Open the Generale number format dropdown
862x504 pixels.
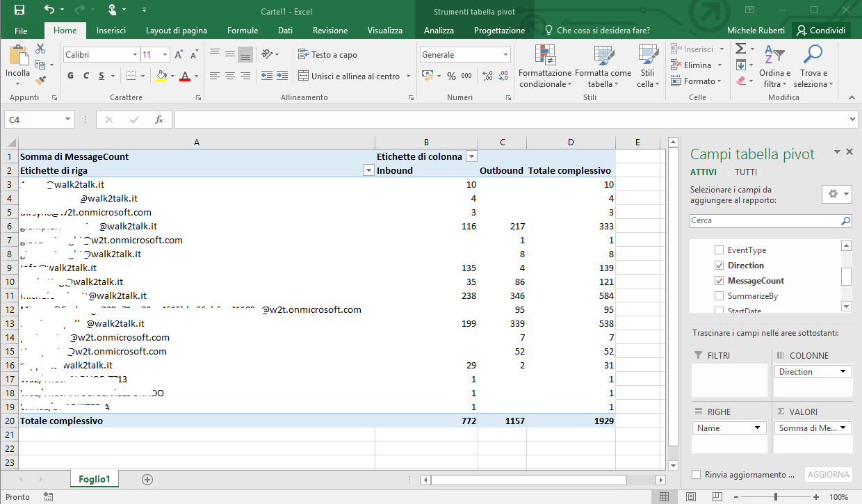pos(505,54)
